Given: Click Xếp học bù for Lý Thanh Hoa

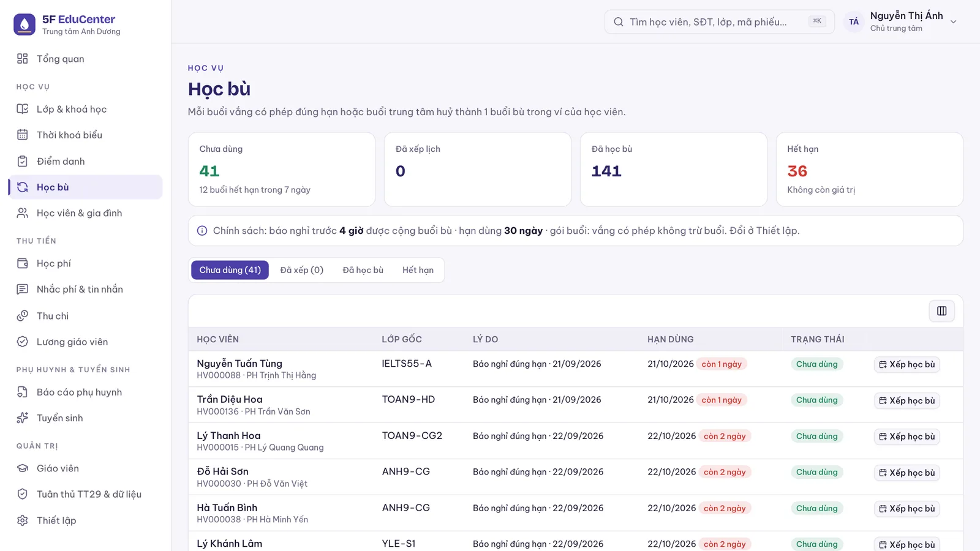Looking at the screenshot, I should tap(907, 437).
